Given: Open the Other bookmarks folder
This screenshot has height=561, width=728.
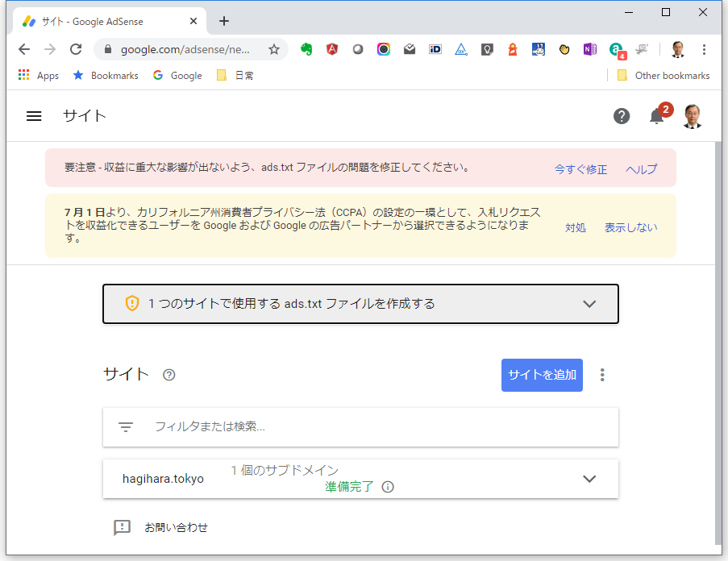Looking at the screenshot, I should pos(663,75).
